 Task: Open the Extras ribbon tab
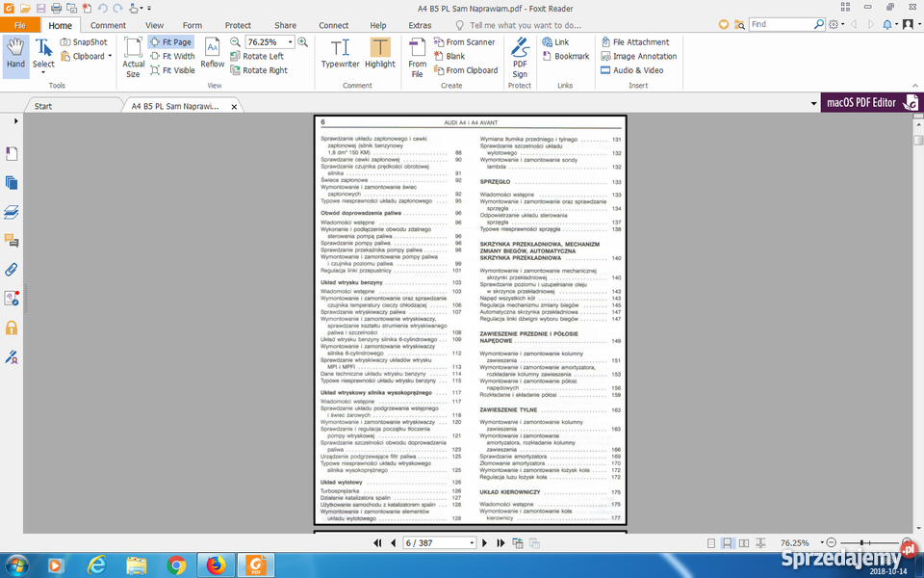(420, 25)
